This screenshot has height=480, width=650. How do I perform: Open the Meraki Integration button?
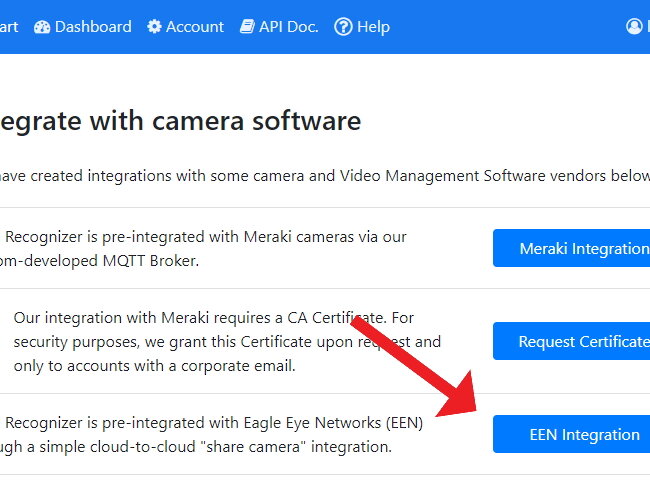tap(571, 248)
